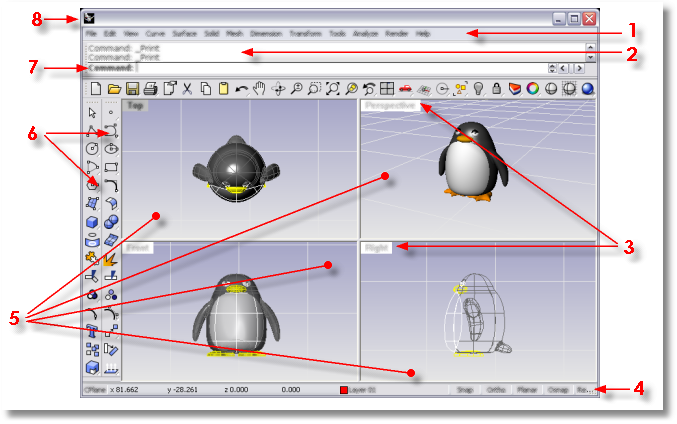Open the Edit menu
677x424 pixels.
pyautogui.click(x=110, y=34)
